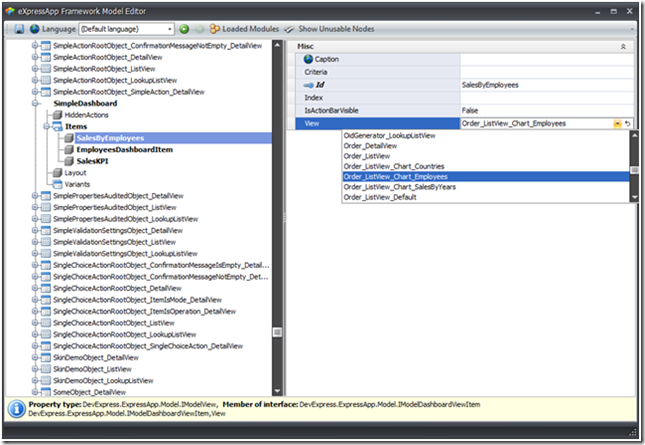Click dropdown list scroll up arrow
The image size is (645, 445).
click(x=634, y=135)
